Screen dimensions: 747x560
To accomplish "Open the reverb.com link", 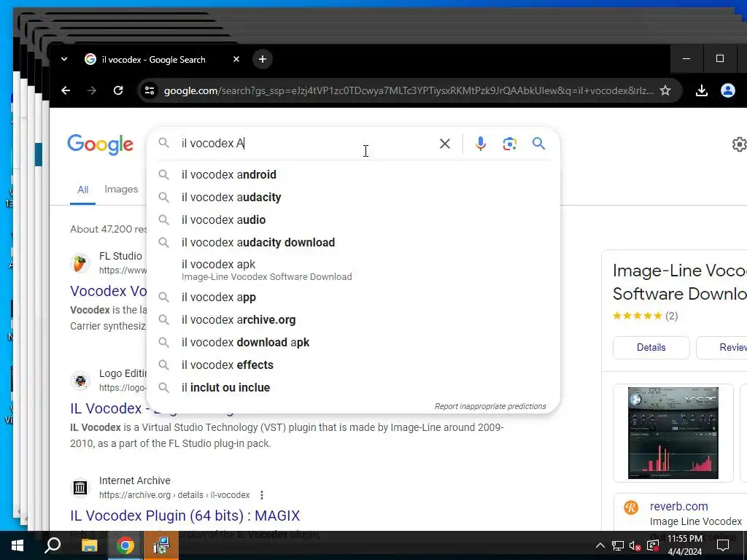I will coord(679,506).
